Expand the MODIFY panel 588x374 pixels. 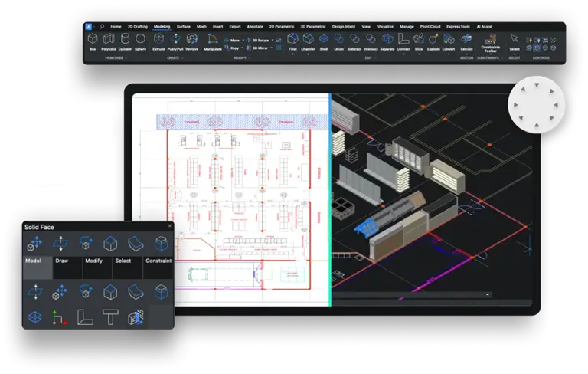[242, 58]
